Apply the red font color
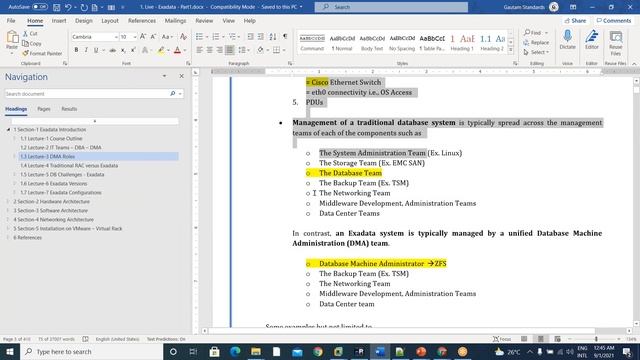Screen dimensions: 640x360 pyautogui.click(x=177, y=50)
